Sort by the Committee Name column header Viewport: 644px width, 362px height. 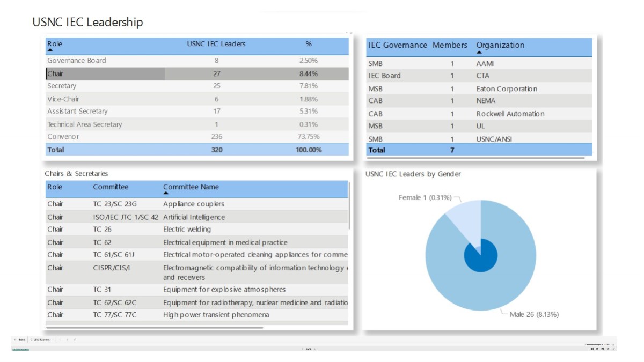(x=191, y=187)
